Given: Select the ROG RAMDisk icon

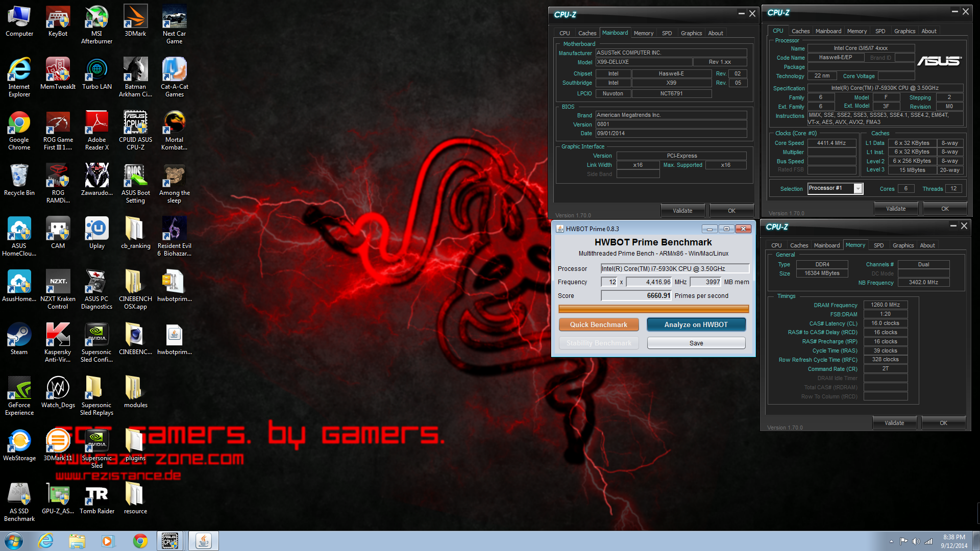Looking at the screenshot, I should coord(58,184).
